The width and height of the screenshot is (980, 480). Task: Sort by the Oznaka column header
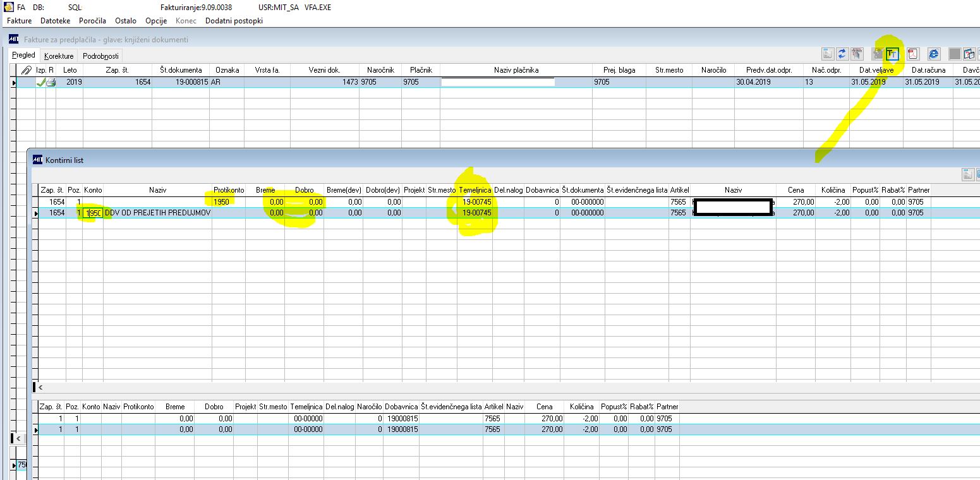(227, 70)
